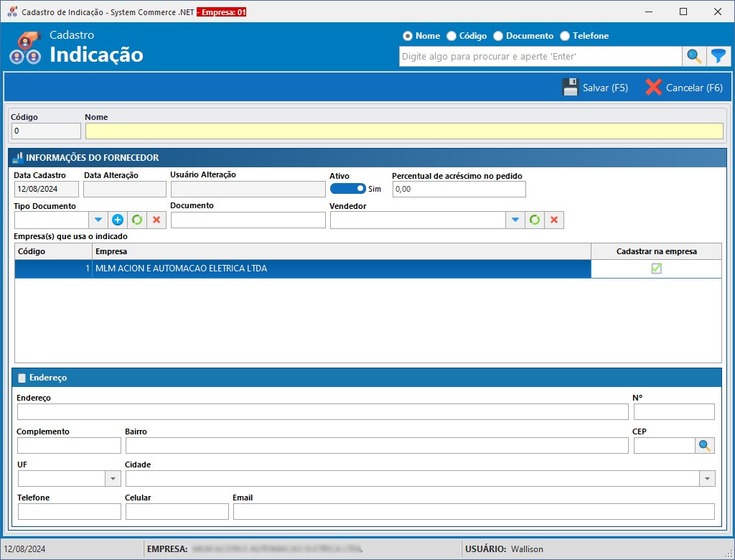Screen dimensions: 735x560
Task: Click Salvar (F5) button
Action: (x=595, y=88)
